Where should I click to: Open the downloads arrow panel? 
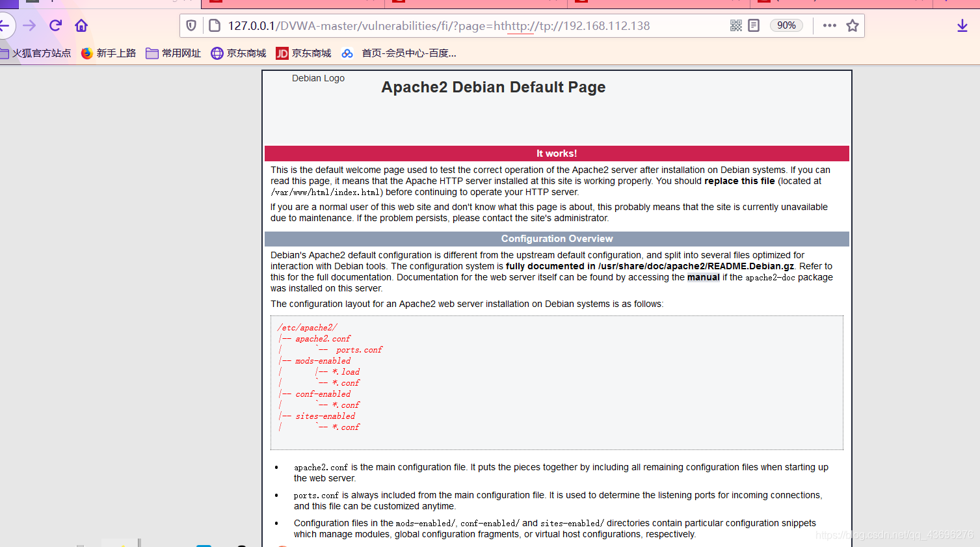tap(962, 25)
